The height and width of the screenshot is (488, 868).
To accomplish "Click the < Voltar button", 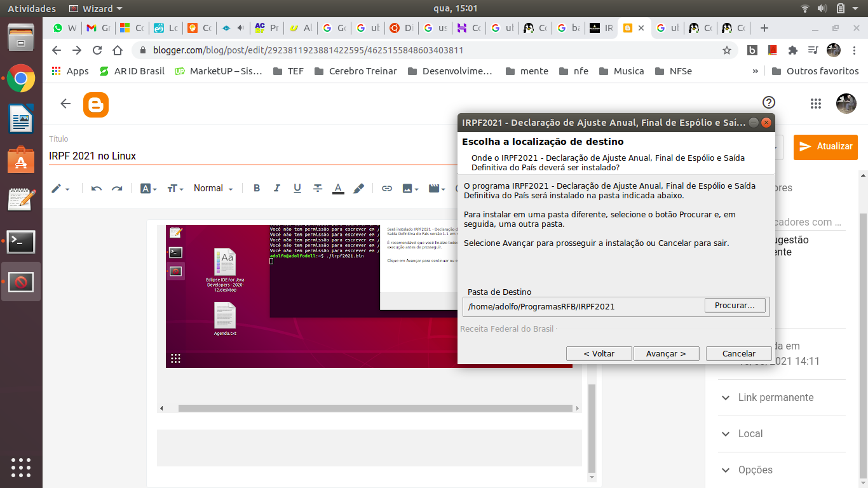I will point(599,353).
